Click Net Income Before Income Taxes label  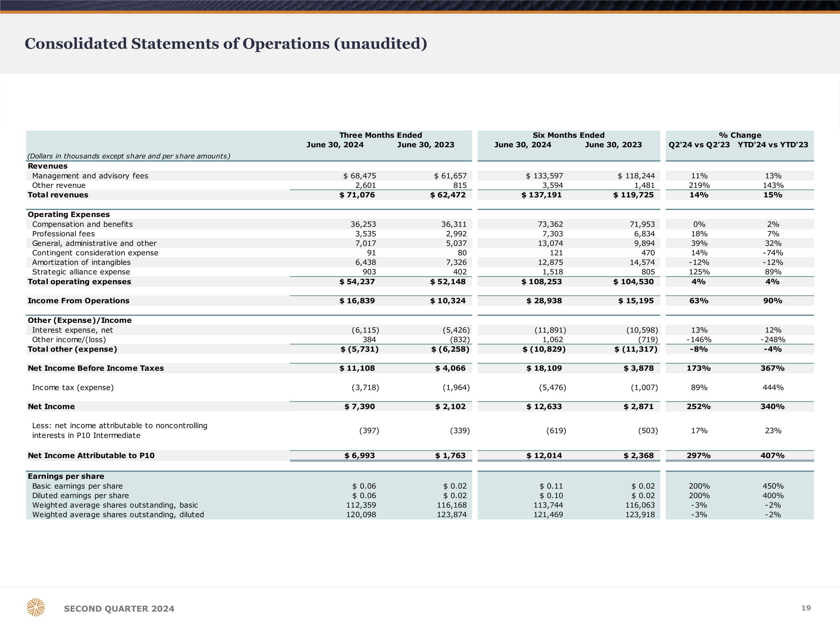[96, 368]
